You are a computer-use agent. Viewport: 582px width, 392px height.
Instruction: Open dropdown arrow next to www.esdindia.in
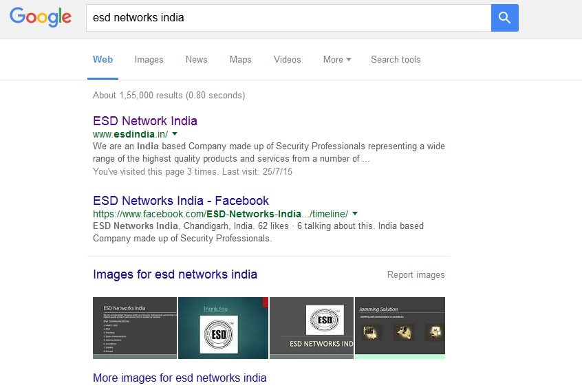click(175, 134)
